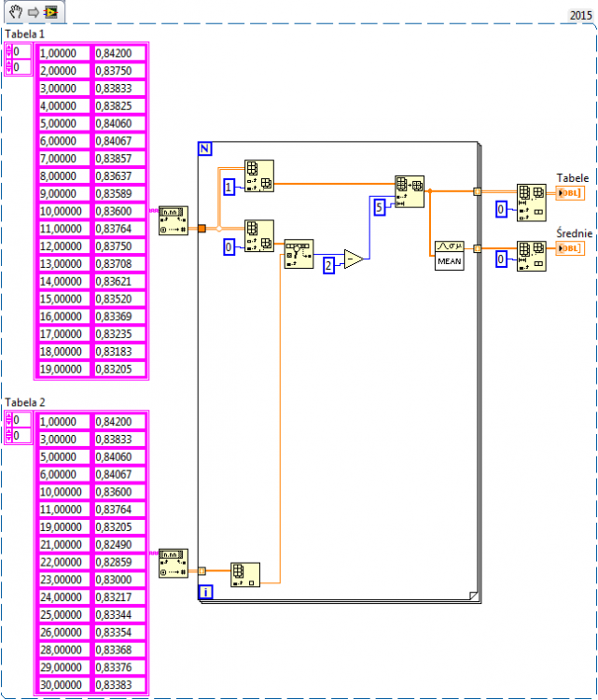Click the numeric constant 2 before subtract
The image size is (598, 700).
point(328,266)
